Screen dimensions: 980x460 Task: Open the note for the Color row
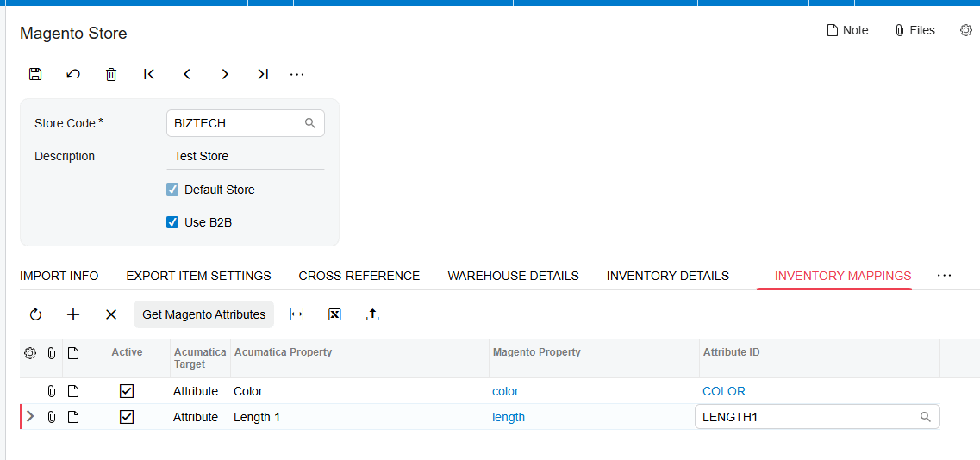[73, 391]
